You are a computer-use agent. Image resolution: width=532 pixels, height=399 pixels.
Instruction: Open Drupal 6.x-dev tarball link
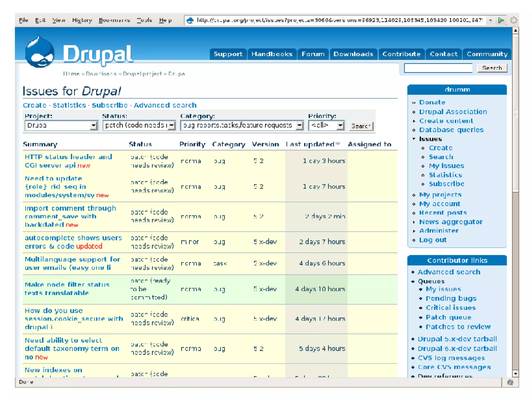[457, 349]
